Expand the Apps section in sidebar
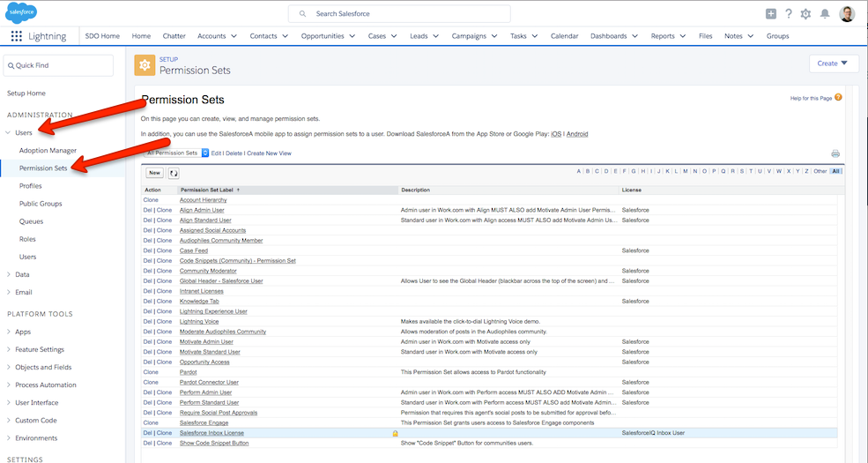The image size is (868, 463). (x=8, y=332)
